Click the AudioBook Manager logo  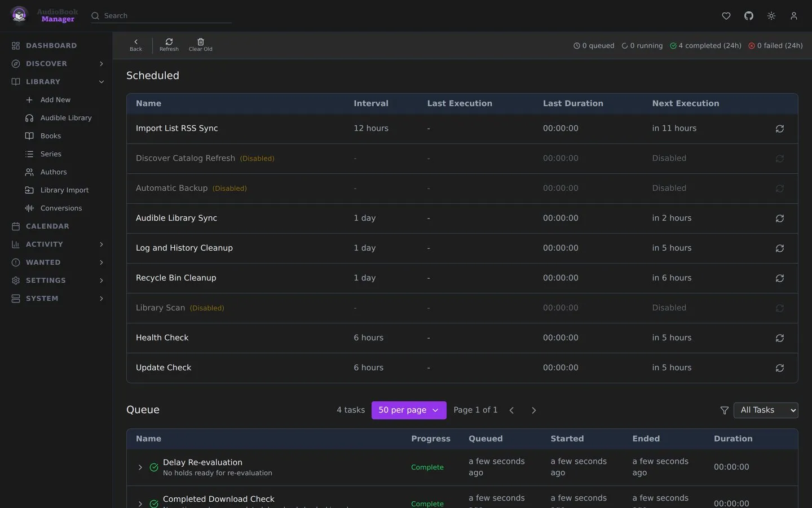(x=43, y=15)
